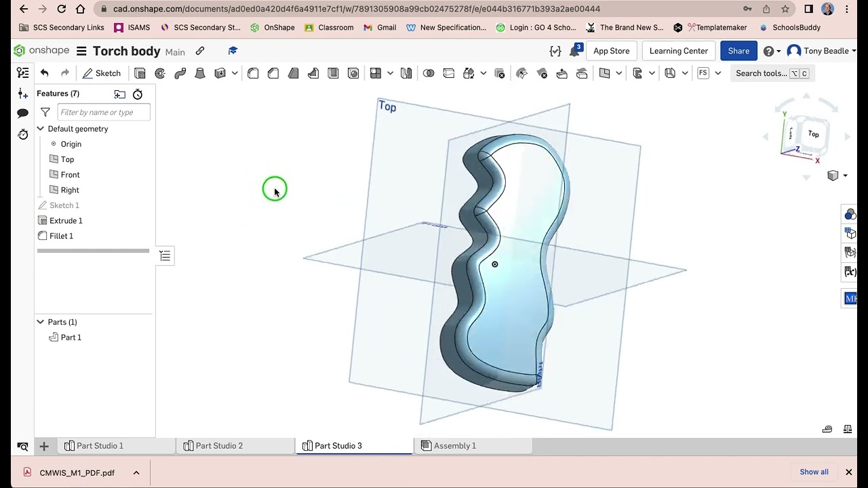Open the App Store
Image resolution: width=868 pixels, height=488 pixels.
pos(611,51)
